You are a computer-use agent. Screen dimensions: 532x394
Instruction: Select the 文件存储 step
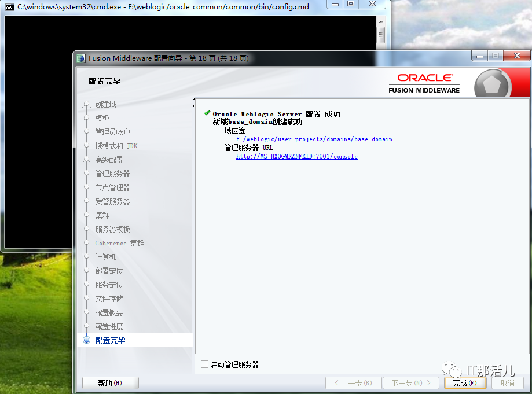tap(109, 299)
